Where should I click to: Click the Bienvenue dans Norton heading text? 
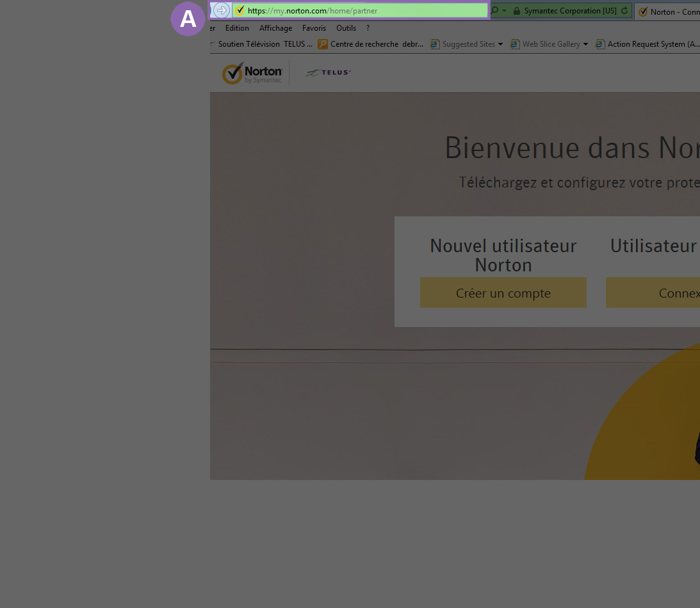[x=573, y=148]
